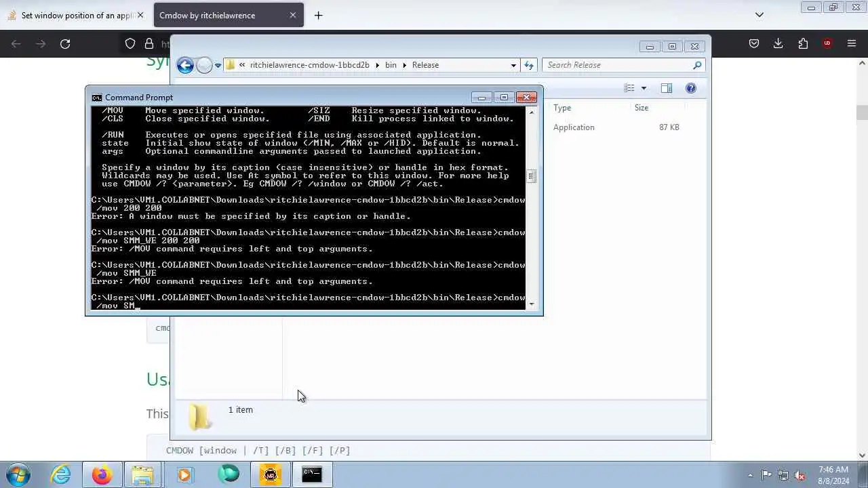Screen dimensions: 868x488
Task: Select 'Release' breadcrumb in address bar
Action: click(x=425, y=65)
